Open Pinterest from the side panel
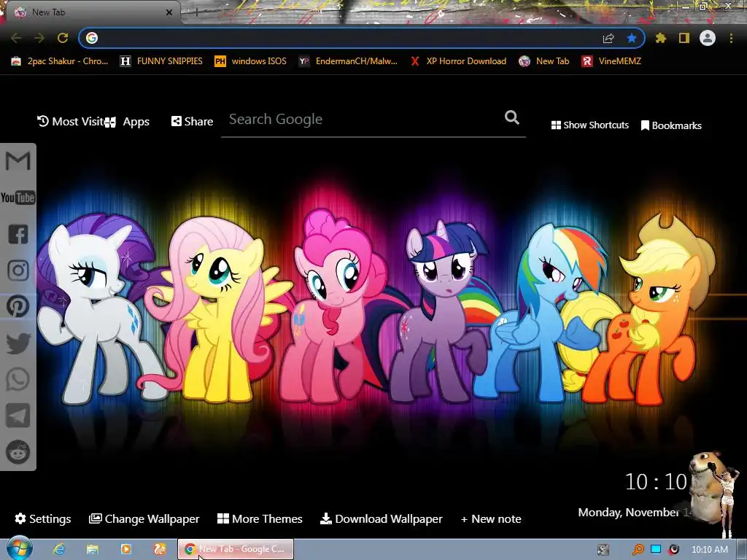The width and height of the screenshot is (747, 560). (x=18, y=306)
